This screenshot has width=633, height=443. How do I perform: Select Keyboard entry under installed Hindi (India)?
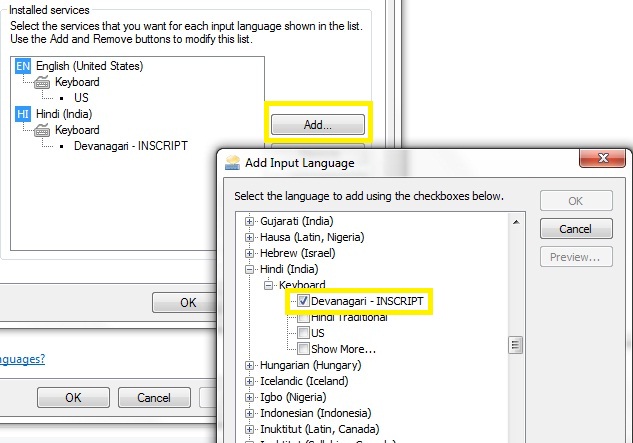tap(77, 130)
